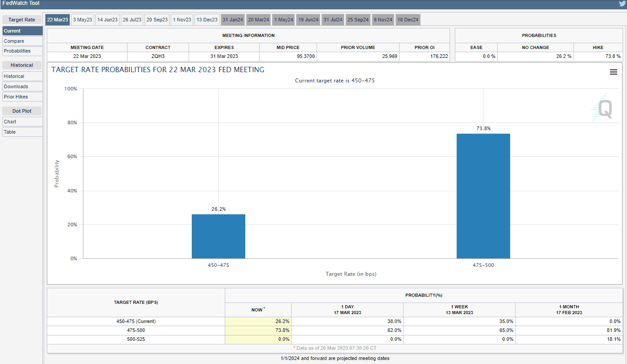Click the QuikStrike Q logo watermark
The height and width of the screenshot is (364, 627).
[602, 109]
